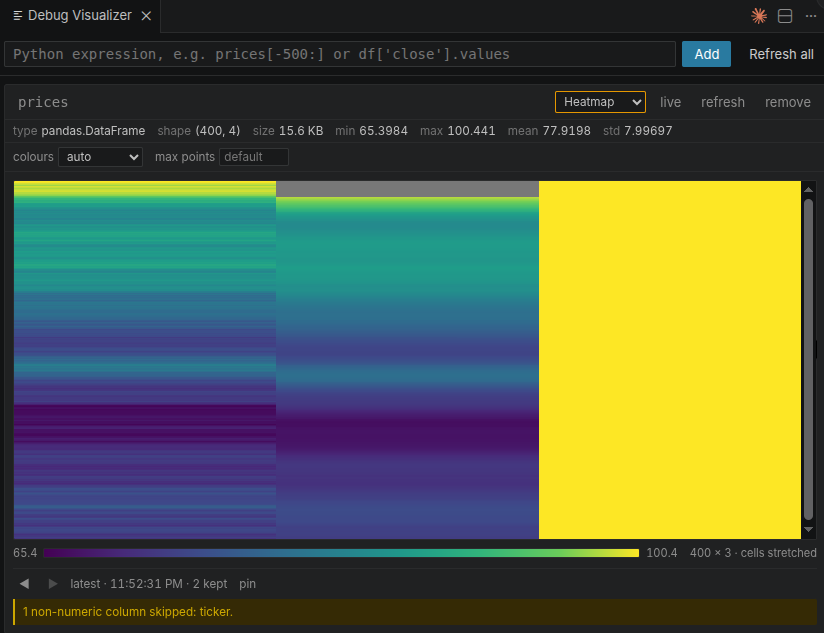The image size is (824, 633).
Task: Pin the current snapshot
Action: [247, 584]
